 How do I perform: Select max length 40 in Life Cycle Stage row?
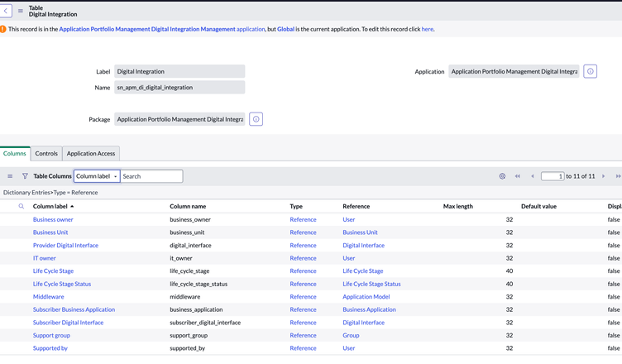(x=510, y=271)
